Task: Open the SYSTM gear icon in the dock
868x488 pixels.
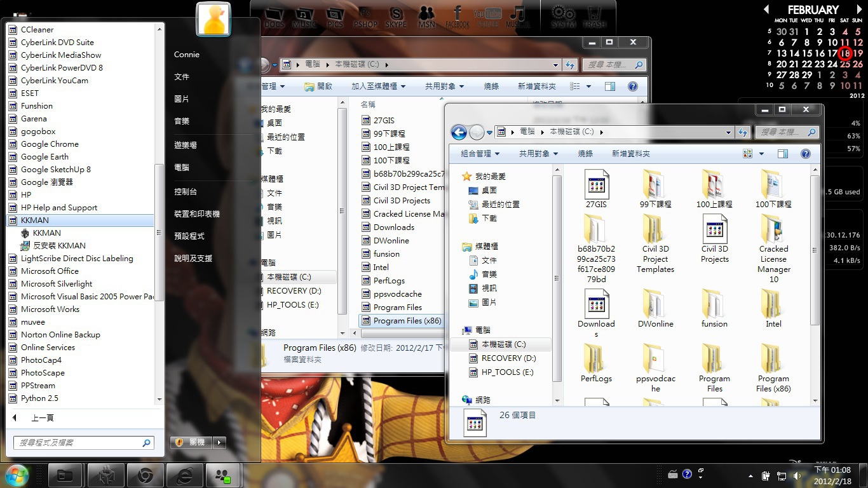Action: 563,17
